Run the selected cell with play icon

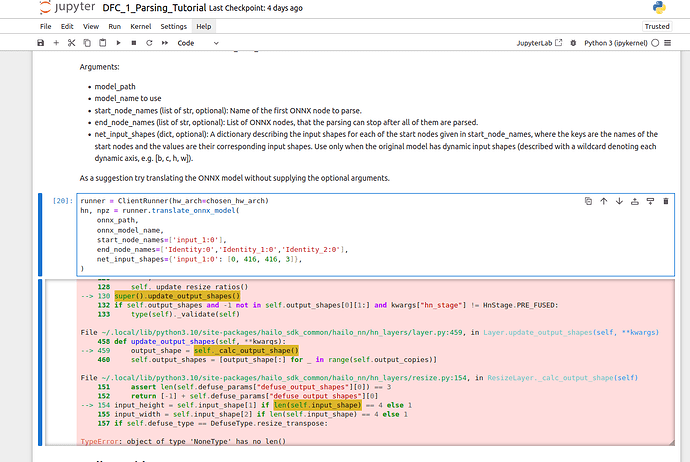119,44
